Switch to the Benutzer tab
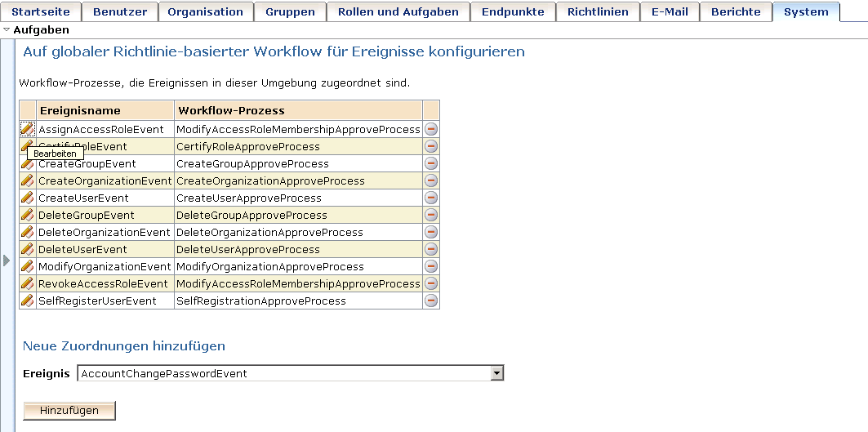 119,12
